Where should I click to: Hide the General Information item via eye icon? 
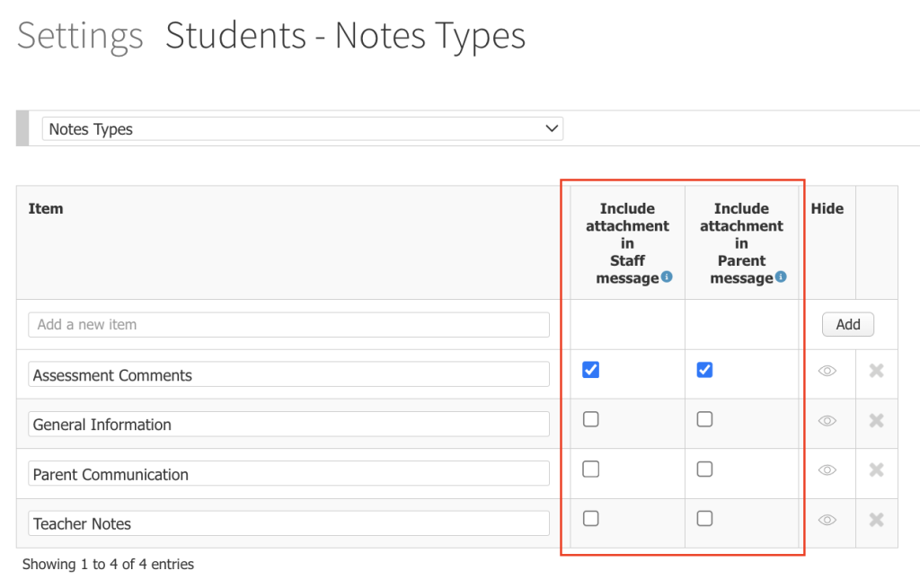click(x=827, y=420)
